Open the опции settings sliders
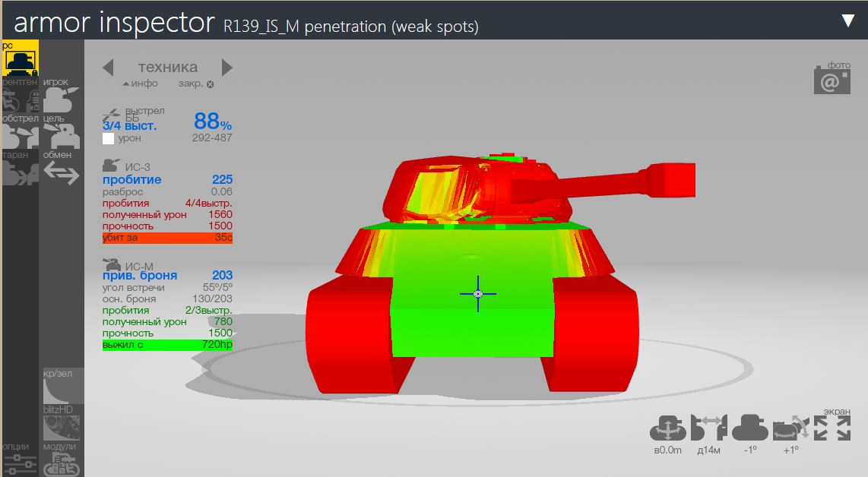Viewport: 868px width, 477px height. pos(20,459)
